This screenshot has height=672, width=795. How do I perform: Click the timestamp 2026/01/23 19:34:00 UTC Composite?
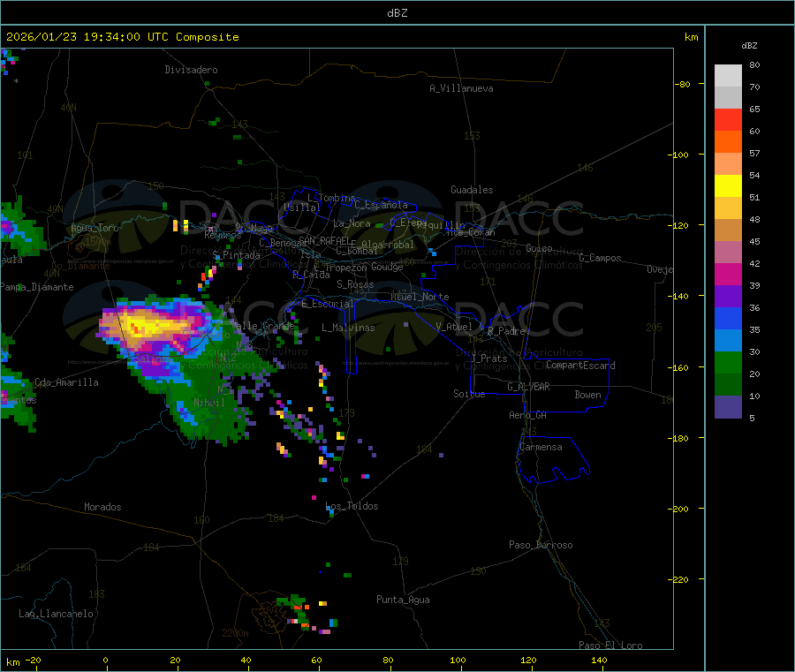[x=122, y=37]
